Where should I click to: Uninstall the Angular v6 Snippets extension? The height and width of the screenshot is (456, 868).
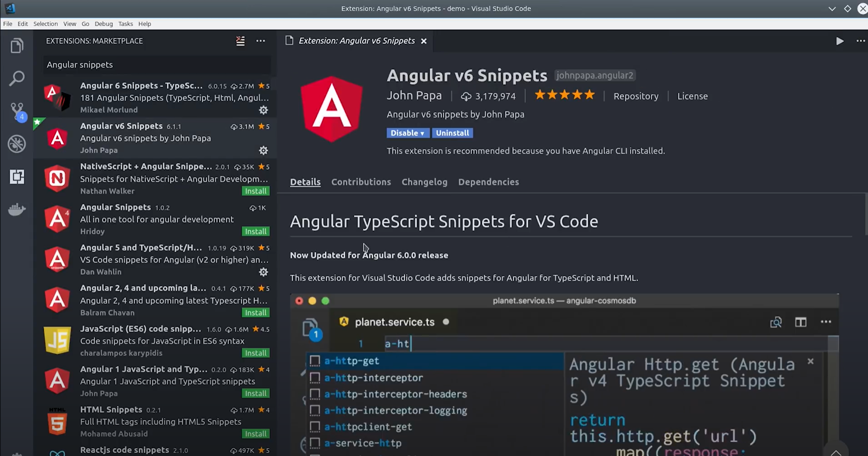point(452,133)
